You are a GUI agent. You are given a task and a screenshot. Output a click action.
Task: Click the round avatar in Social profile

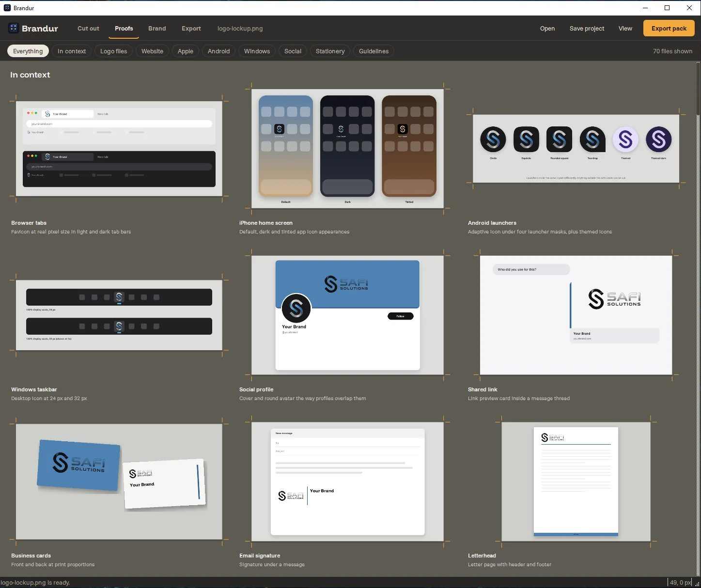pyautogui.click(x=296, y=308)
